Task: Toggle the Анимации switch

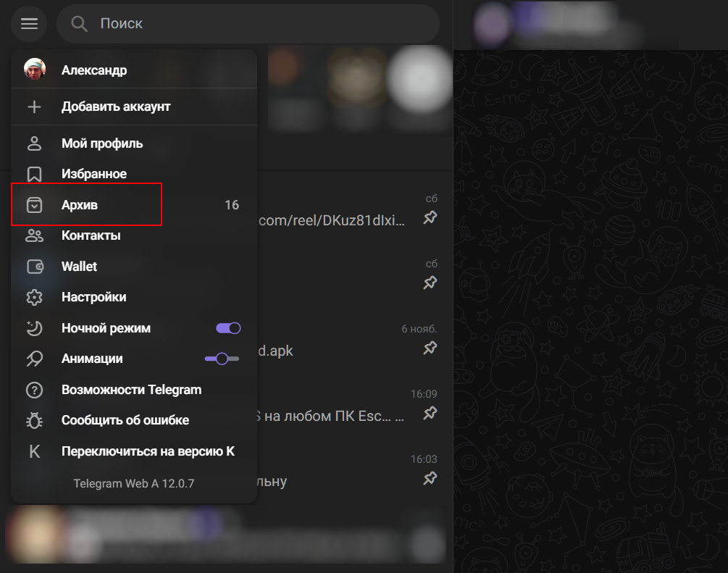Action: (x=222, y=359)
